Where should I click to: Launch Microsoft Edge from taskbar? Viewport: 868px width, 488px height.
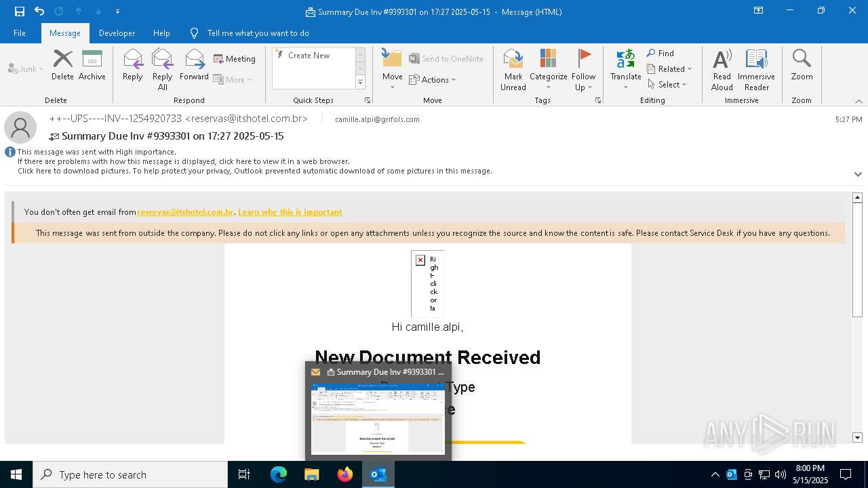pyautogui.click(x=279, y=474)
